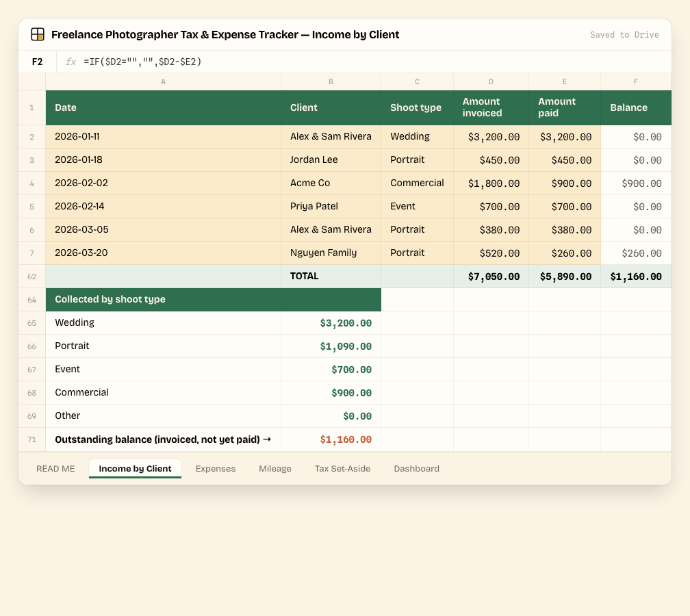This screenshot has height=616, width=690.
Task: Click the Balance header cell
Action: coord(636,108)
